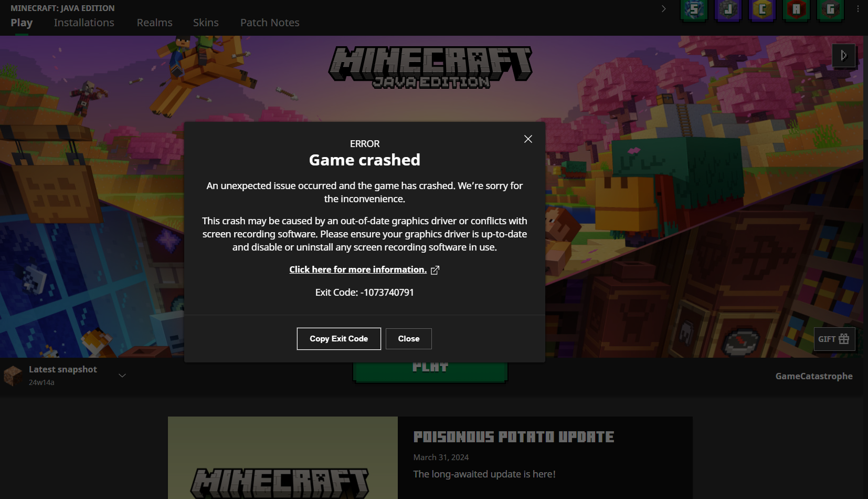Click the 'ERROR' label in dialog
Screen dimensions: 868x499
click(x=365, y=144)
